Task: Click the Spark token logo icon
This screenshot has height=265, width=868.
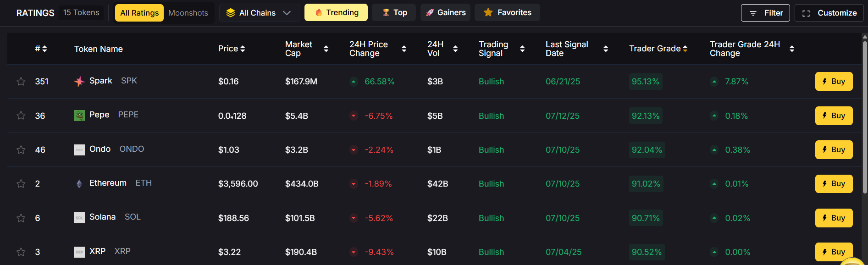Action: pos(79,82)
